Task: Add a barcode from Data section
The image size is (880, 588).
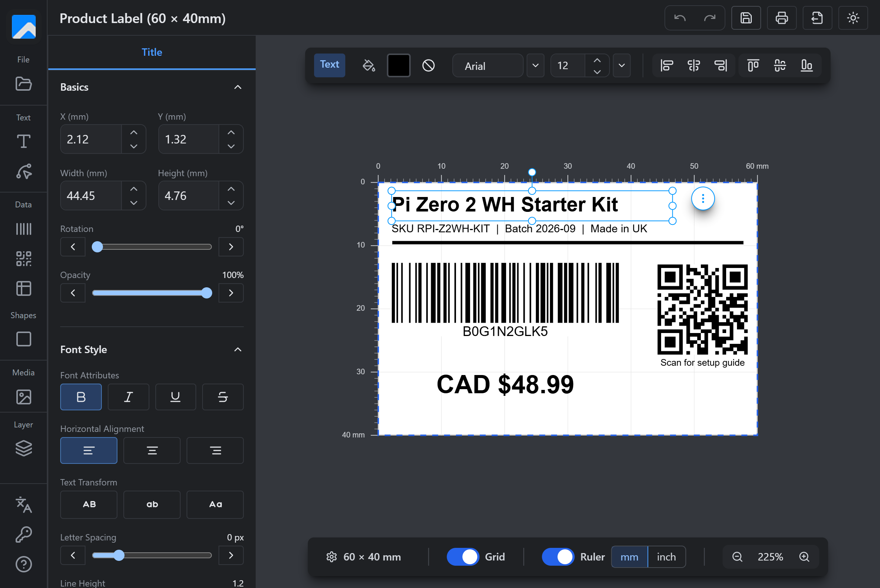Action: 23,229
